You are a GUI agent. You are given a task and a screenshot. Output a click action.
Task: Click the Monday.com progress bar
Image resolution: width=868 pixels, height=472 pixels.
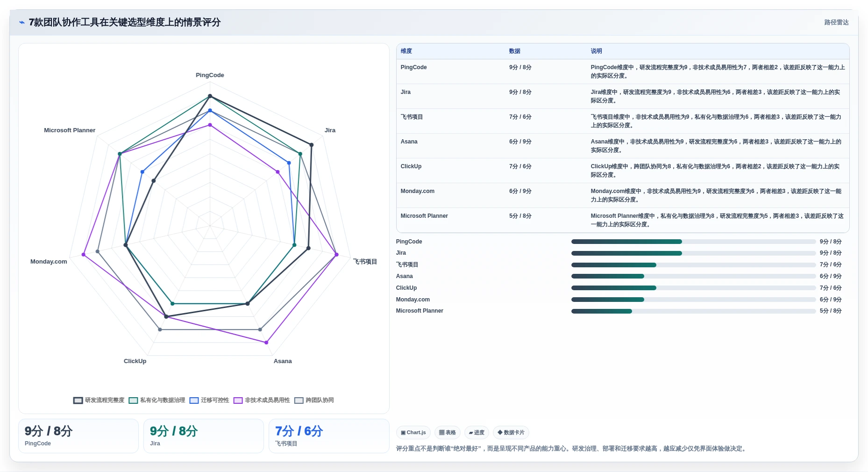(693, 300)
